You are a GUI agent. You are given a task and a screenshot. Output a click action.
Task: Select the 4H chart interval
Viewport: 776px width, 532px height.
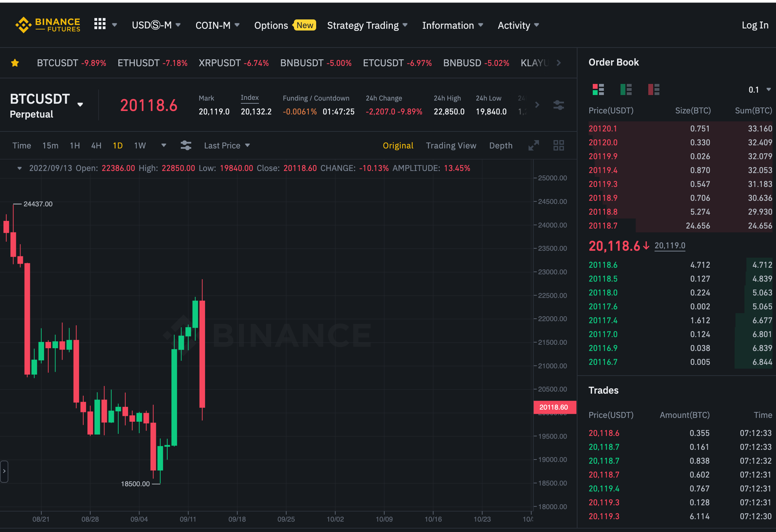[96, 146]
